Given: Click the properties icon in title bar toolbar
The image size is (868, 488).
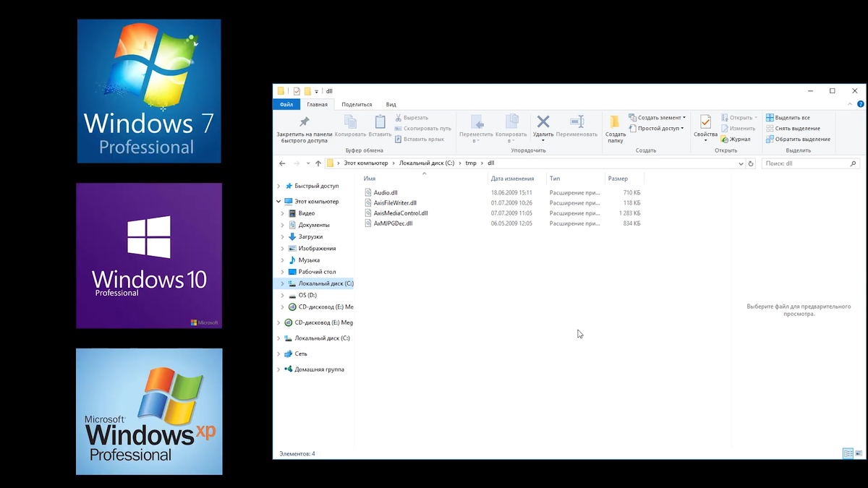Looking at the screenshot, I should [x=296, y=91].
